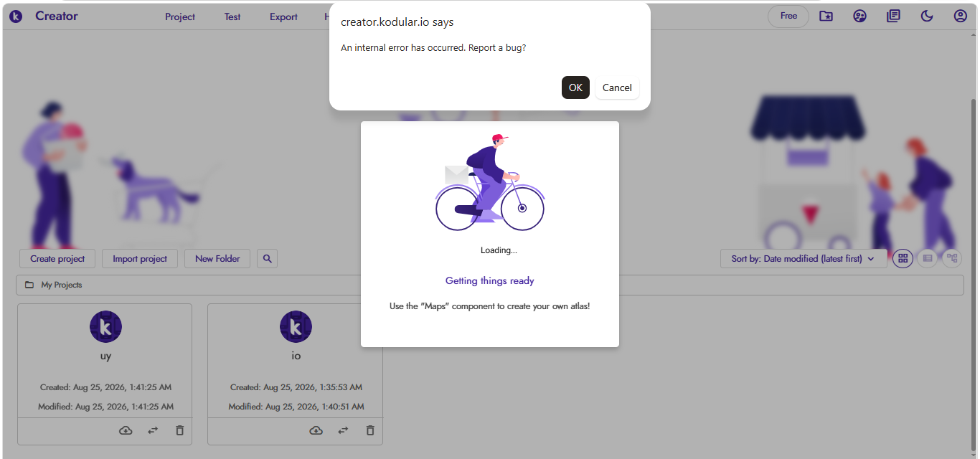The width and height of the screenshot is (980, 459).
Task: Download the uy project
Action: pyautogui.click(x=126, y=430)
